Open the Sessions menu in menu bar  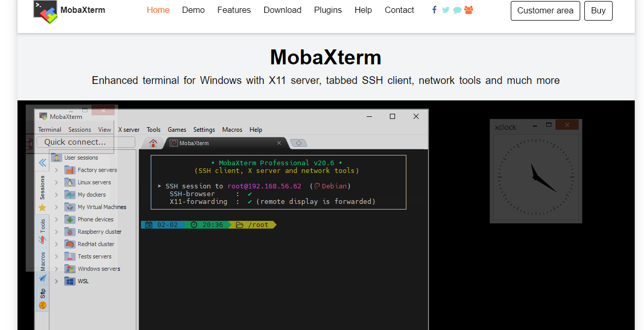click(80, 130)
